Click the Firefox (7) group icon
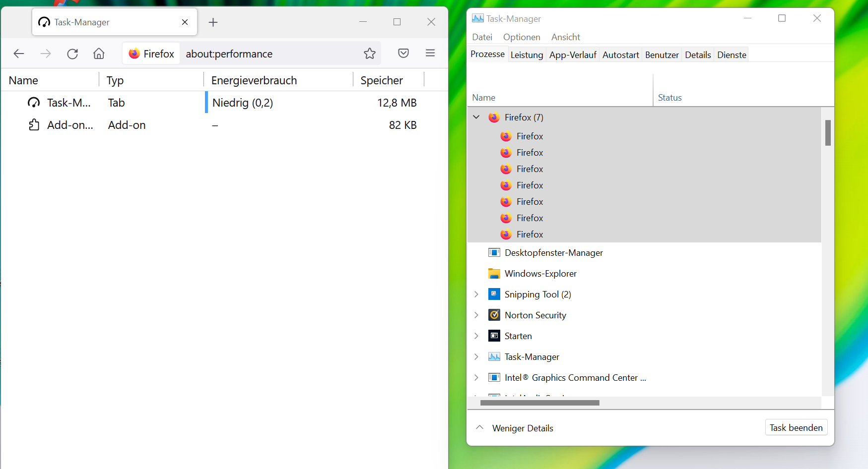The height and width of the screenshot is (469, 868). 494,117
